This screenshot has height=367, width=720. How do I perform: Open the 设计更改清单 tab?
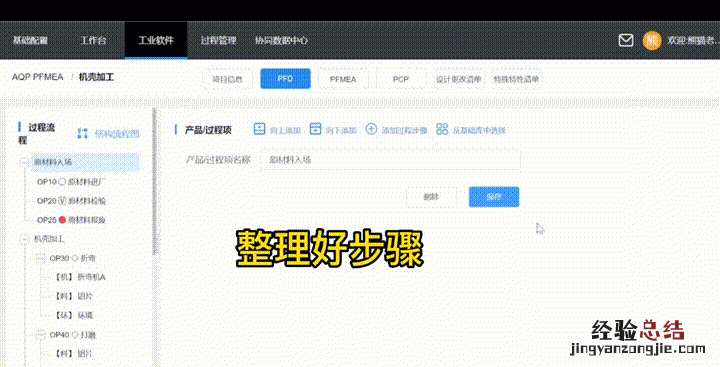coord(458,79)
